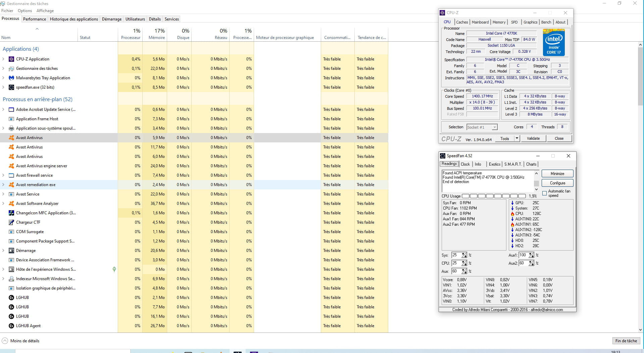Click the Démarrage process icon
The image size is (644, 353).
[11, 251]
